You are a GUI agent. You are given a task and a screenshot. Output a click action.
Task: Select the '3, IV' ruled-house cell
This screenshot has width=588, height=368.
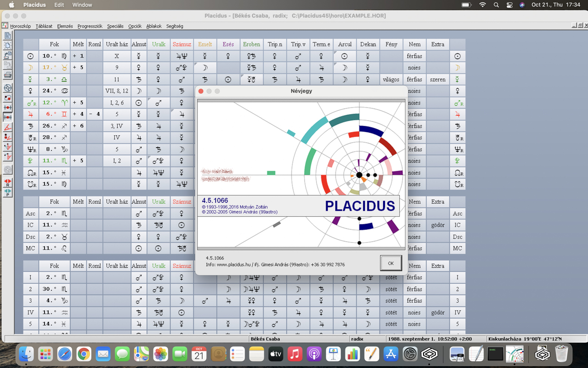coord(117,126)
